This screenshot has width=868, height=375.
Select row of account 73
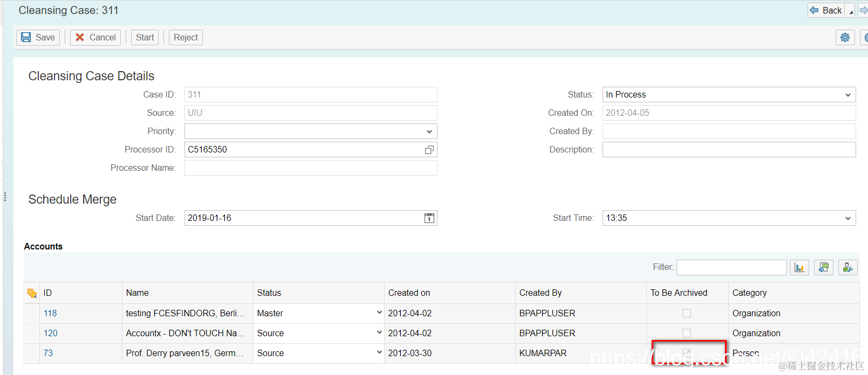pyautogui.click(x=32, y=353)
